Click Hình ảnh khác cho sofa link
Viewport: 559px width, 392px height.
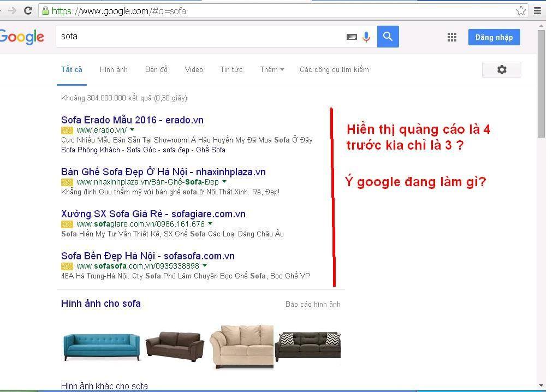(x=104, y=387)
